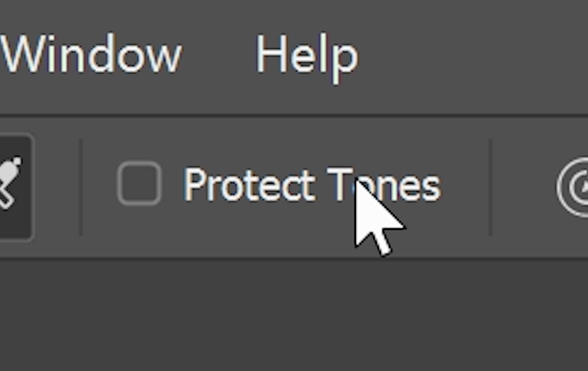The width and height of the screenshot is (588, 371).
Task: Enable the Protect Tones checkbox
Action: (x=139, y=184)
